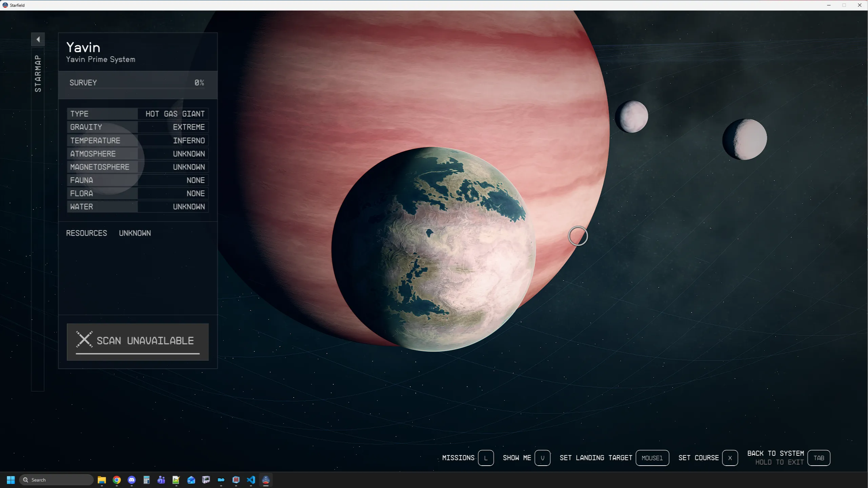Screen dimensions: 868x488
Task: Click the Starfield title bar icon
Action: click(x=5, y=5)
